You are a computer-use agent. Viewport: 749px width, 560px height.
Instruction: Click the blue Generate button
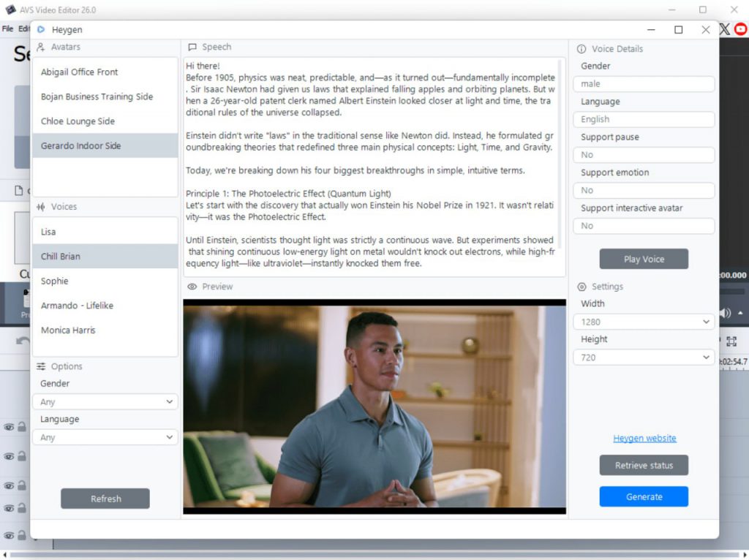point(644,496)
